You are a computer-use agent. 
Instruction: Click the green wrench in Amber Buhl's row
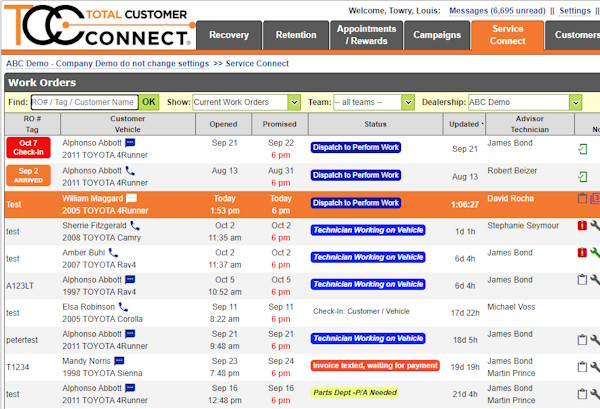[x=595, y=254]
